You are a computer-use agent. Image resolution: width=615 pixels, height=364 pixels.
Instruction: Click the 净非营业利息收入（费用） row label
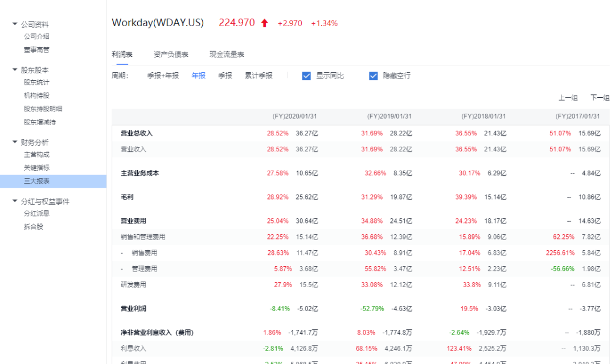[157, 333]
